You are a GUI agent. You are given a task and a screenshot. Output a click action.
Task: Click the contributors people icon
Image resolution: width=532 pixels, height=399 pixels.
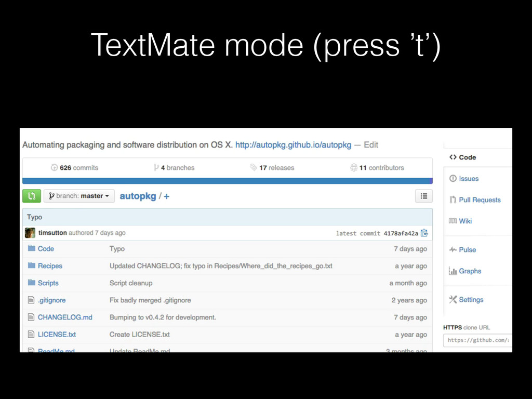pos(354,168)
